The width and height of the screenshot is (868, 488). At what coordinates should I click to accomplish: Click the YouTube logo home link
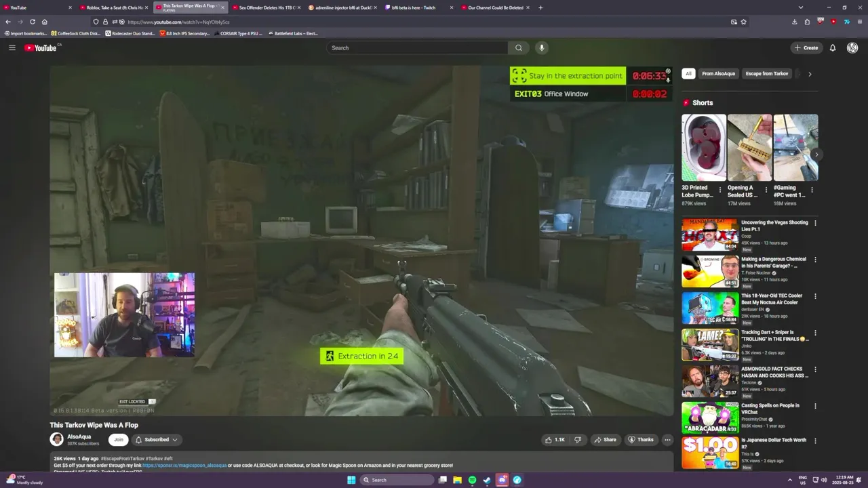pyautogui.click(x=41, y=47)
